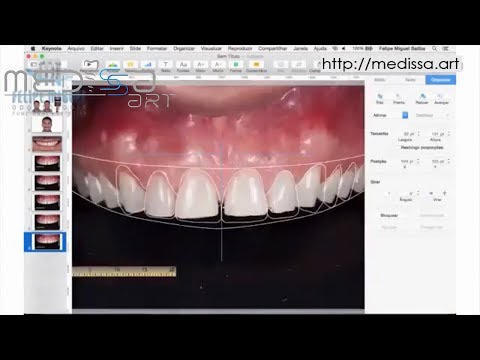480x360 pixels.
Task: Click the rotation angle dial
Action: coord(389,193)
